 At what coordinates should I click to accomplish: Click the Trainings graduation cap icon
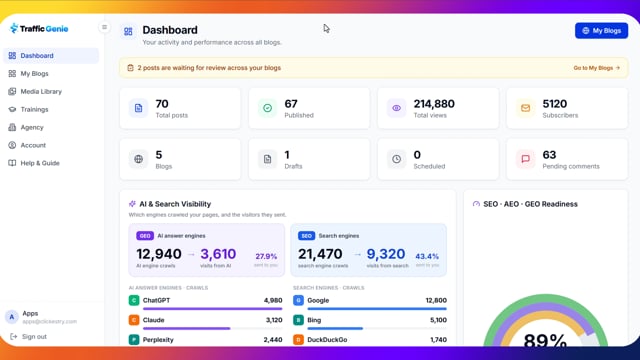point(12,109)
